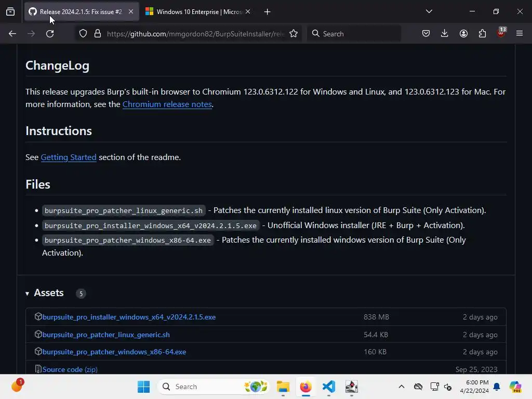This screenshot has width=532, height=399.
Task: Collapse the Assets section triangle
Action: 27,294
